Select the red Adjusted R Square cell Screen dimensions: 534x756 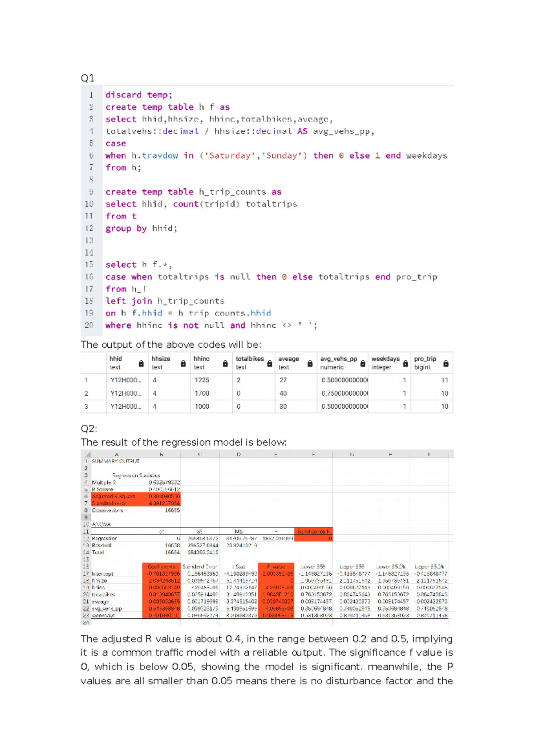tap(113, 496)
